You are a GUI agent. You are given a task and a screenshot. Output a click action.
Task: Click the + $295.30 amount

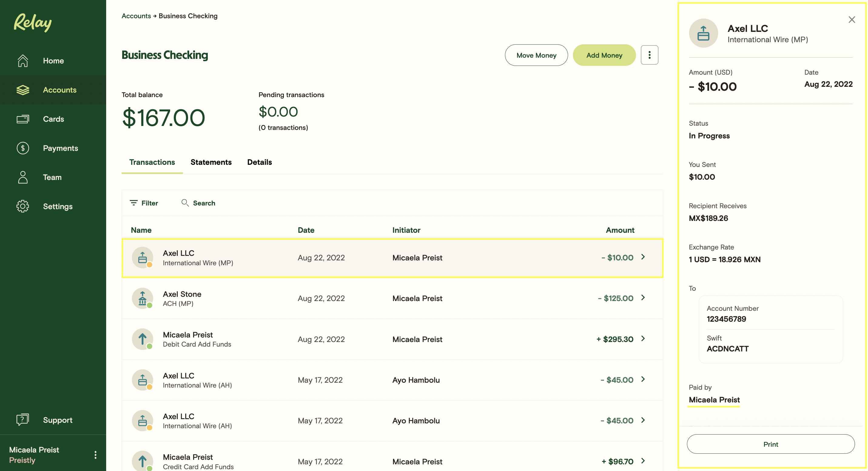[x=615, y=339]
